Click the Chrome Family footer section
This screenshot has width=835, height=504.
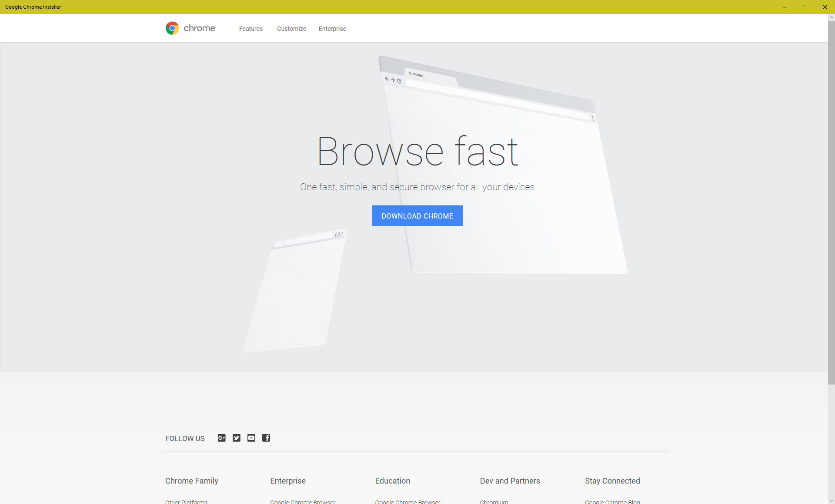coord(191,480)
